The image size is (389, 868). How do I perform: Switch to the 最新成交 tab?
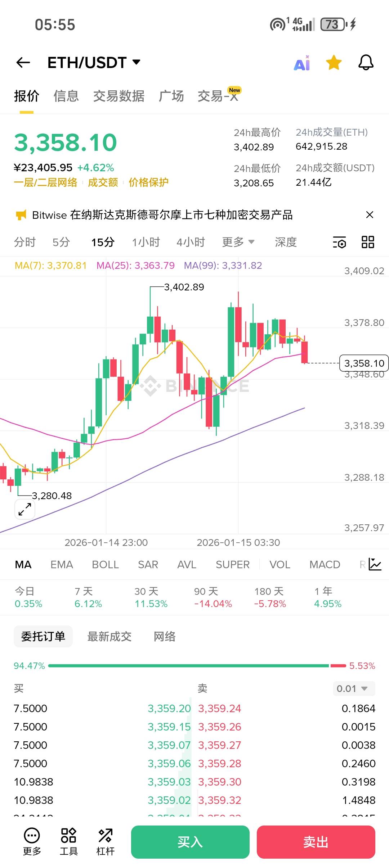[109, 636]
